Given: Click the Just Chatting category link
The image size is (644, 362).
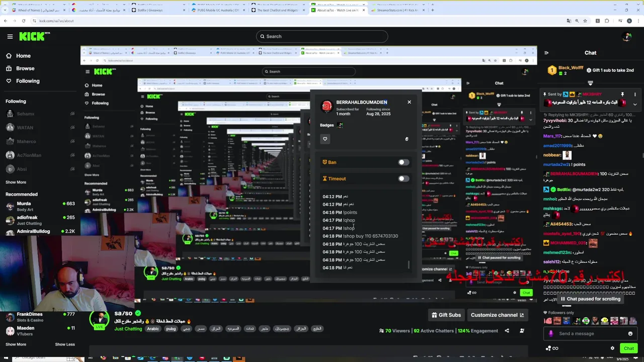Looking at the screenshot, I should (x=128, y=329).
